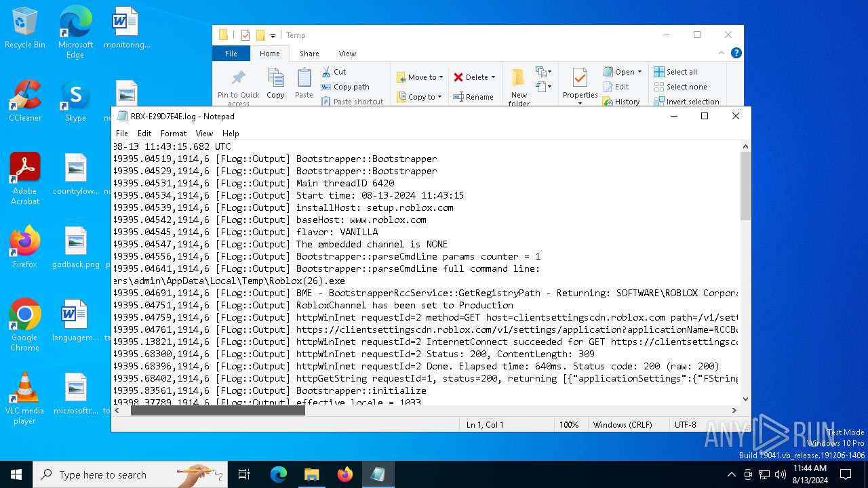This screenshot has width=868, height=488.
Task: Show hidden icons in system tray
Action: click(x=731, y=474)
